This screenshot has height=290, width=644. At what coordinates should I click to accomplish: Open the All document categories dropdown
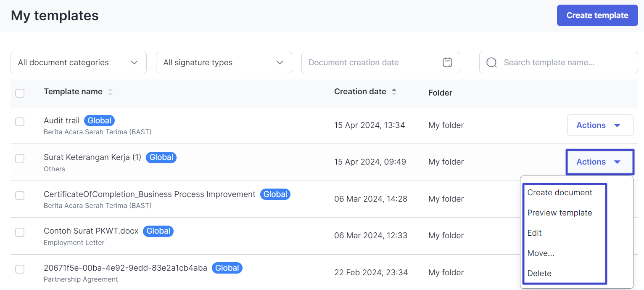pos(79,63)
